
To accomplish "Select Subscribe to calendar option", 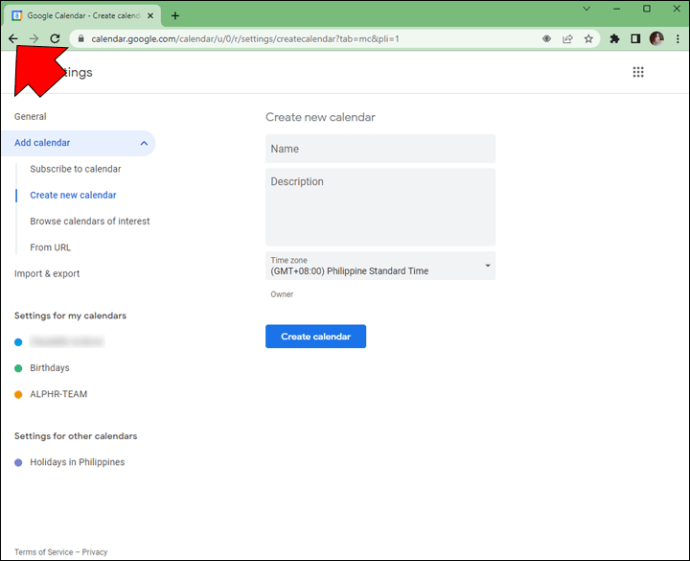I will pyautogui.click(x=76, y=169).
